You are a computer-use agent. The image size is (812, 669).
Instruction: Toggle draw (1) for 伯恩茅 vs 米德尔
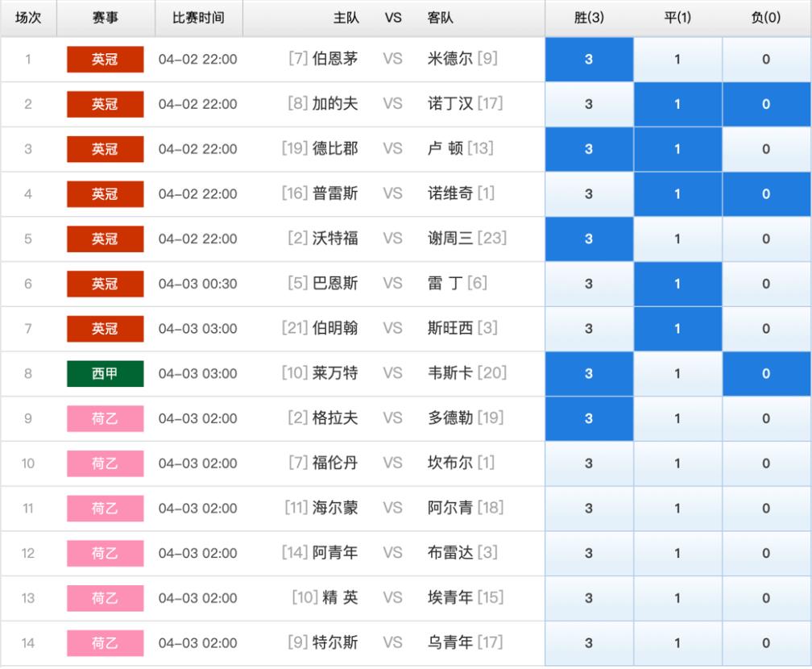tap(677, 59)
